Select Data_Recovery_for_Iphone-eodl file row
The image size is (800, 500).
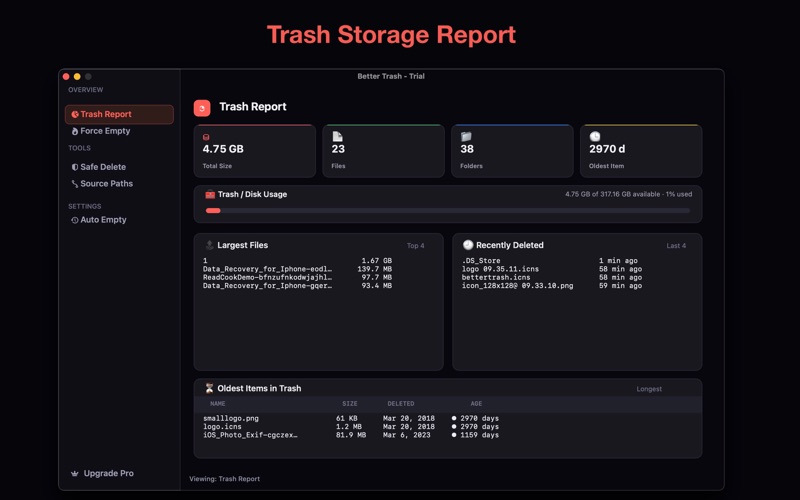[x=297, y=269]
